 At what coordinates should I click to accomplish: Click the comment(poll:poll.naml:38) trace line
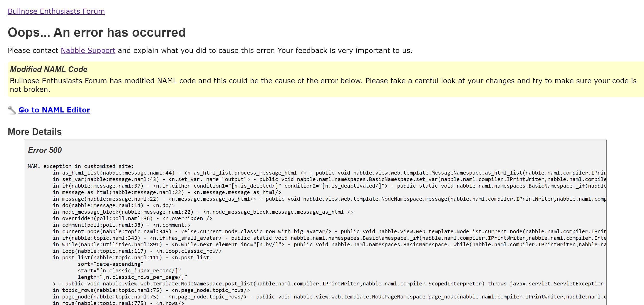pyautogui.click(x=121, y=225)
